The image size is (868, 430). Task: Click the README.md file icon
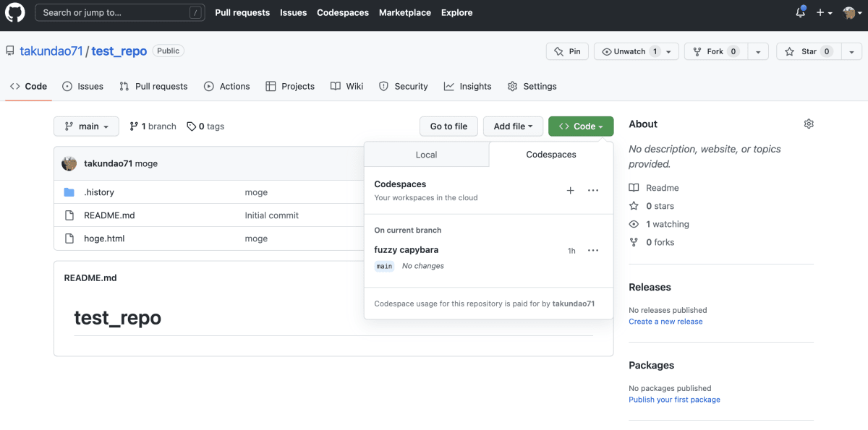click(x=69, y=215)
